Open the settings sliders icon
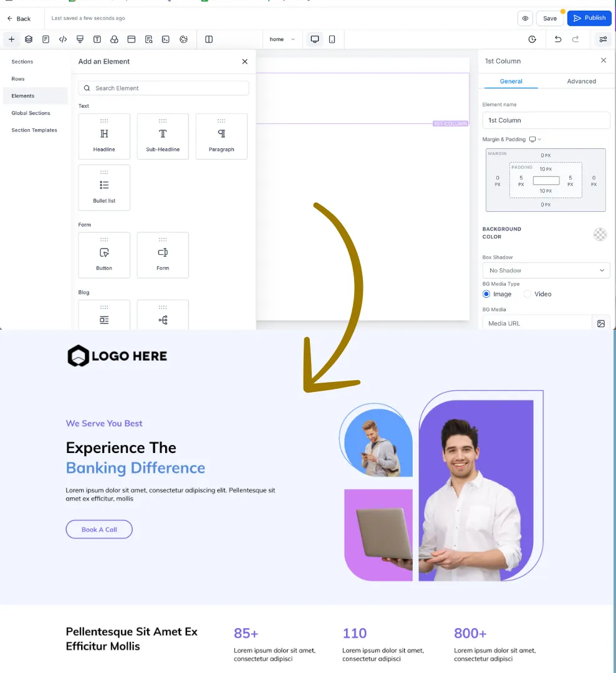Screen dimensions: 616x673 tap(603, 39)
